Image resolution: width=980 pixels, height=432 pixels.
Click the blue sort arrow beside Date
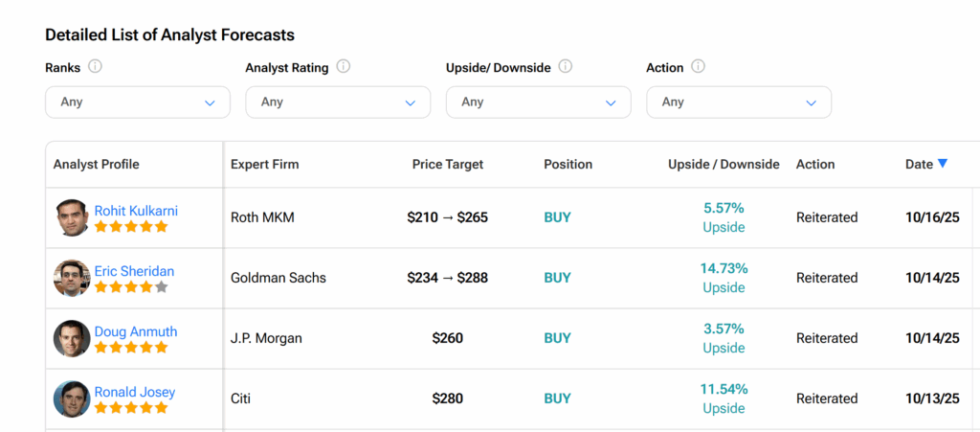(943, 164)
